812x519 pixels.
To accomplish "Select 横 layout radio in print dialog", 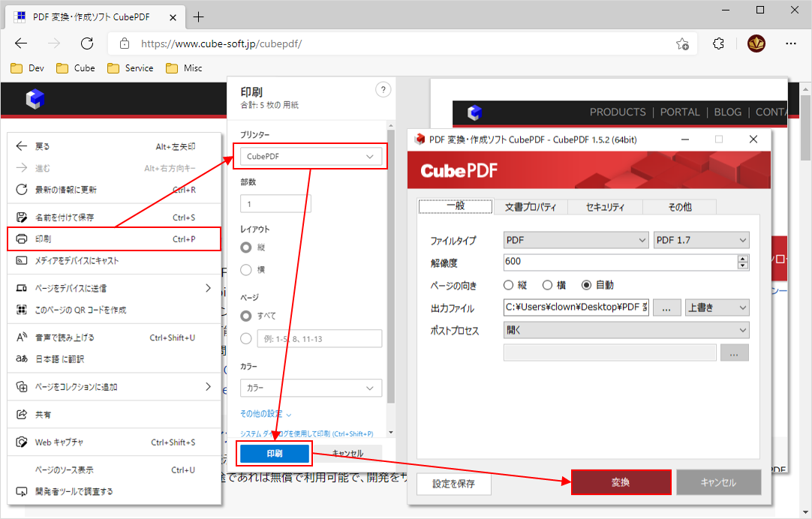I will pyautogui.click(x=246, y=269).
